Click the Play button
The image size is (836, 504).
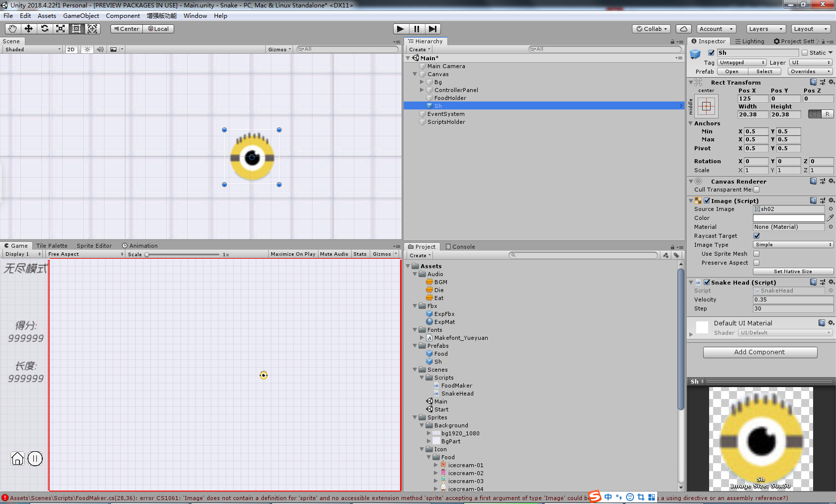pos(401,29)
